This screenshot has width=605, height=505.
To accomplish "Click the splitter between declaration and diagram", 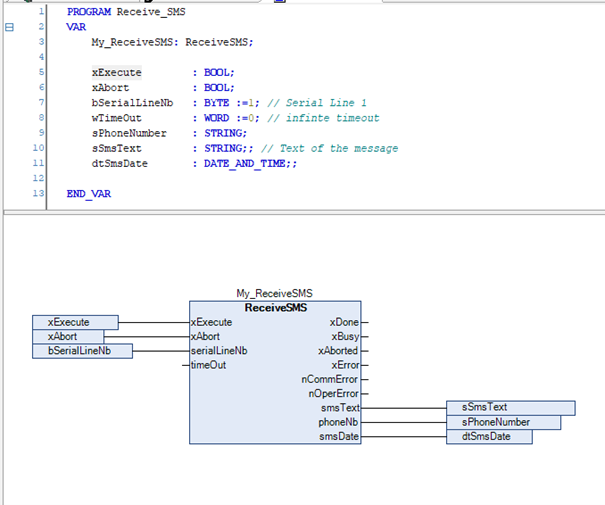I will tap(304, 212).
